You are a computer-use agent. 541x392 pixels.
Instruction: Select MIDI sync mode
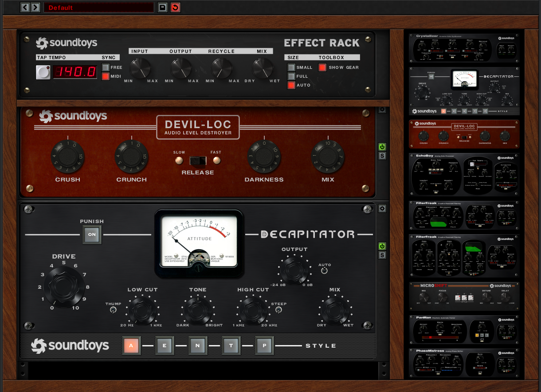[106, 76]
